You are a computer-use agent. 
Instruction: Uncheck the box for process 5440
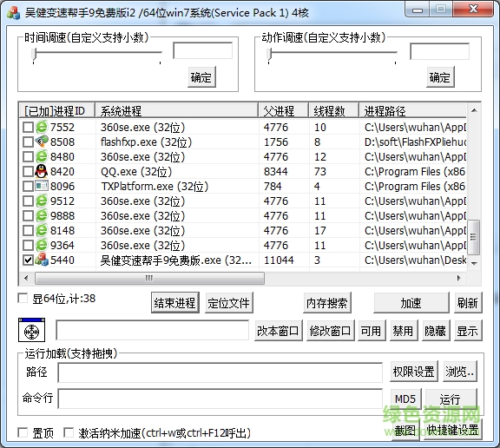(x=28, y=260)
